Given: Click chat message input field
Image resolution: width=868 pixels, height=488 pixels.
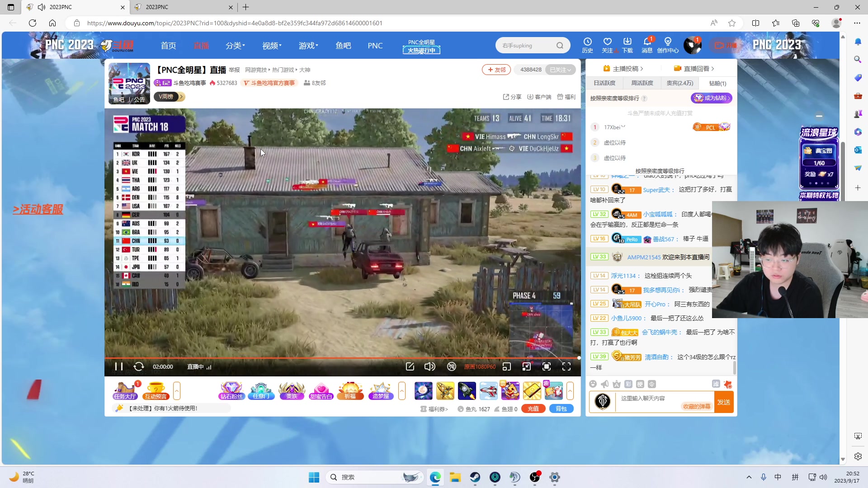Looking at the screenshot, I should coord(665,401).
